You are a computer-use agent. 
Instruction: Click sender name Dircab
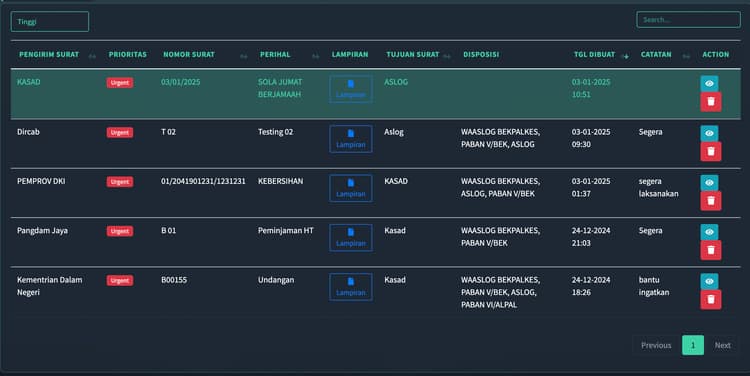pyautogui.click(x=28, y=132)
